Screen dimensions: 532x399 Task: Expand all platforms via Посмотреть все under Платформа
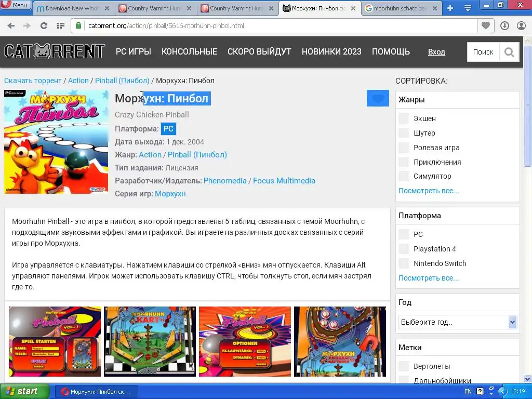click(429, 278)
